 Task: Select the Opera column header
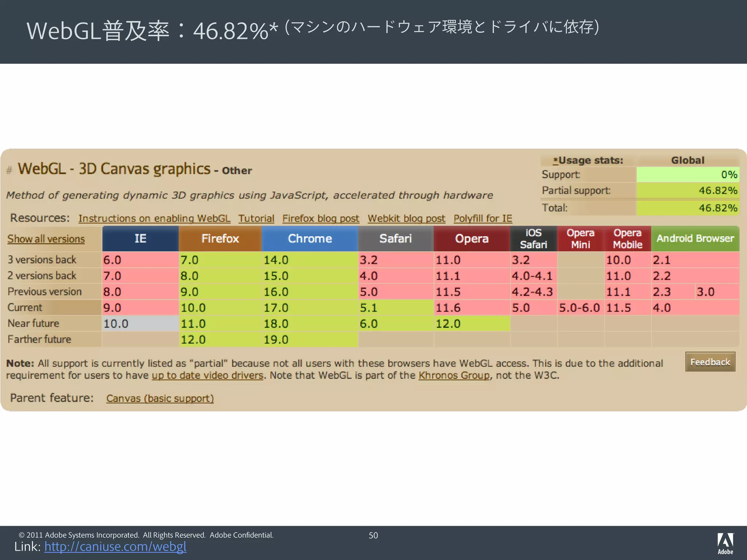pyautogui.click(x=472, y=238)
